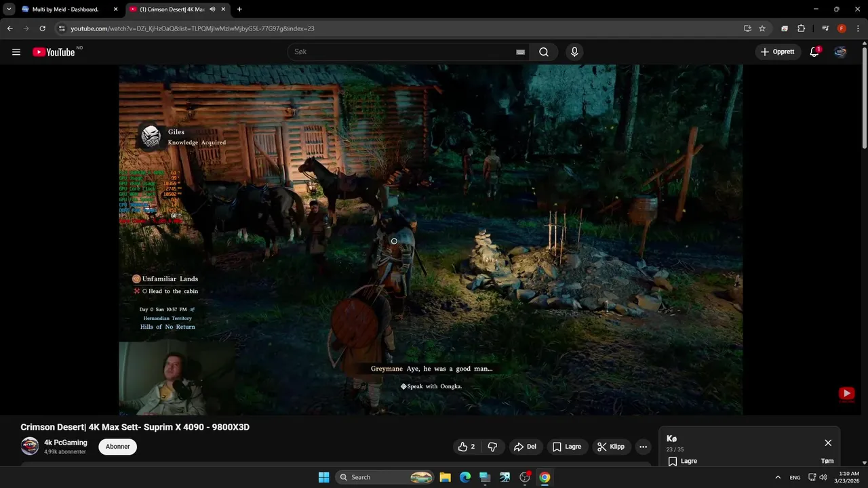Open the tab search dropdown arrow

point(9,9)
